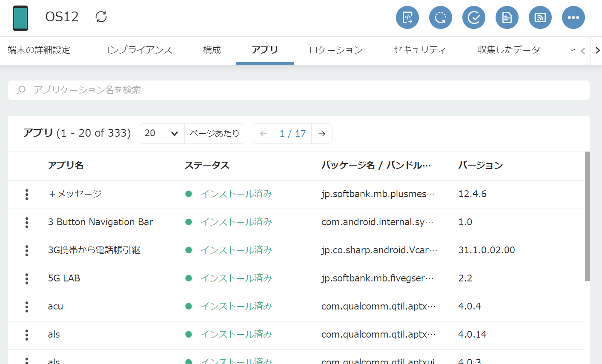Click the screen cast action icon
Image resolution: width=602 pixels, height=364 pixels.
coord(540,17)
